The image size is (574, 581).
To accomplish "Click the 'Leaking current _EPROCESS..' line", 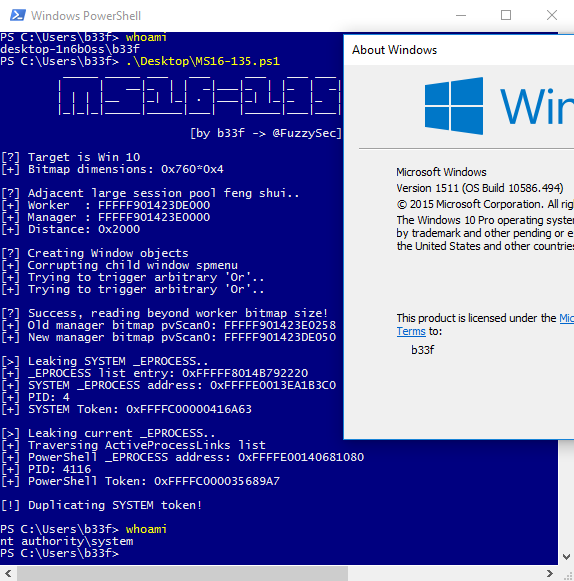I will [x=108, y=433].
